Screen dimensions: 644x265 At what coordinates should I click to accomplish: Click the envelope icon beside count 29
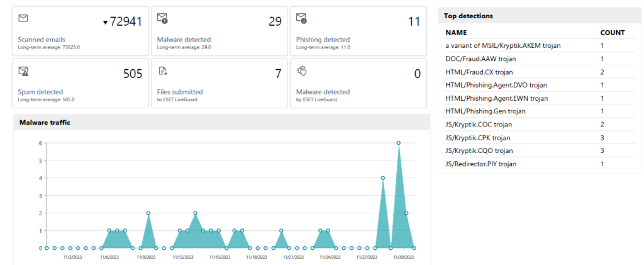pos(162,18)
